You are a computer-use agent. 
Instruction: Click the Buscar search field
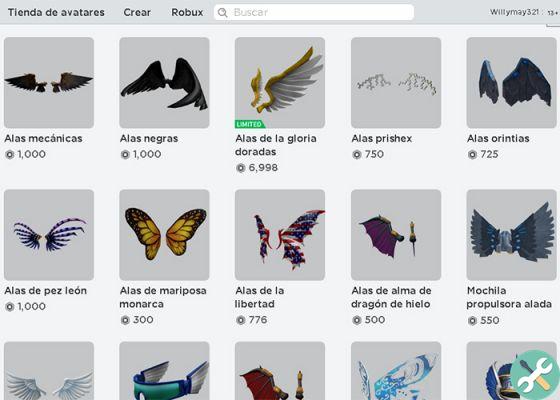(314, 12)
